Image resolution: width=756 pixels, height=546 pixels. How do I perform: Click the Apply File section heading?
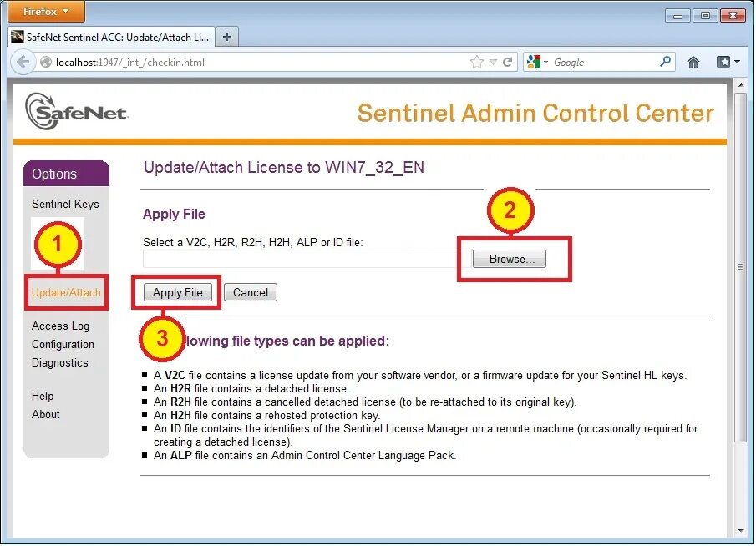[x=174, y=214]
